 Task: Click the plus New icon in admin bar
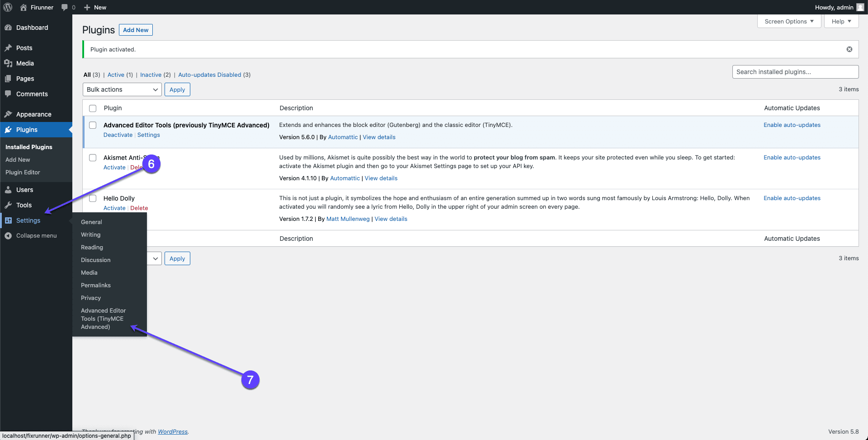(87, 7)
